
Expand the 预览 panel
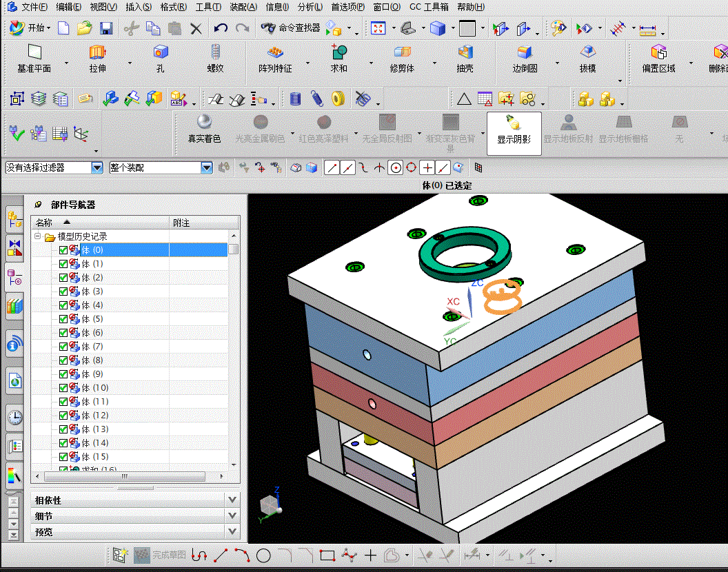(x=232, y=531)
